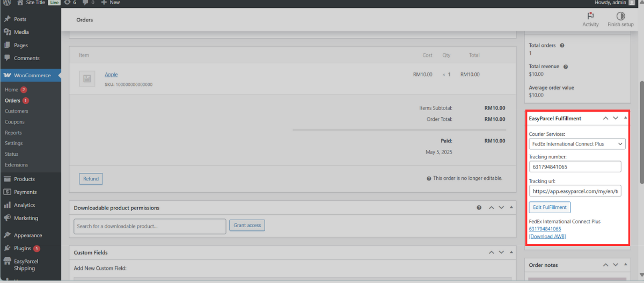
Task: Click the + New admin bar item
Action: pyautogui.click(x=111, y=3)
